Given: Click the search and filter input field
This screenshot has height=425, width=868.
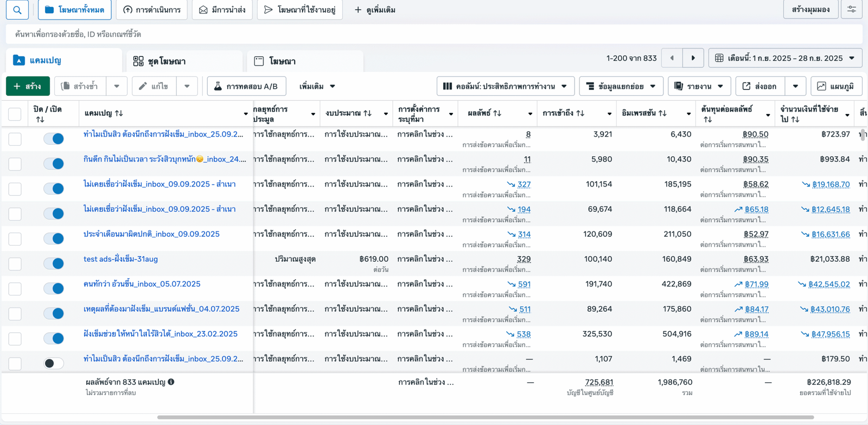Looking at the screenshot, I should coord(434,34).
